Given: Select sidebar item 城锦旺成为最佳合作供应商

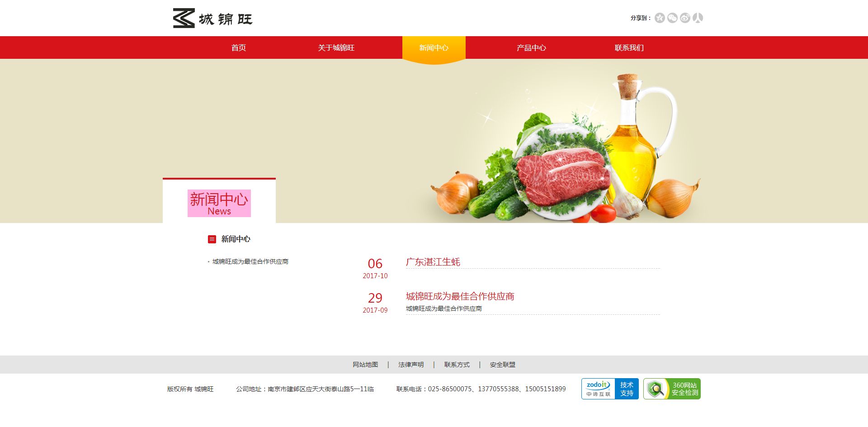Looking at the screenshot, I should pos(250,261).
